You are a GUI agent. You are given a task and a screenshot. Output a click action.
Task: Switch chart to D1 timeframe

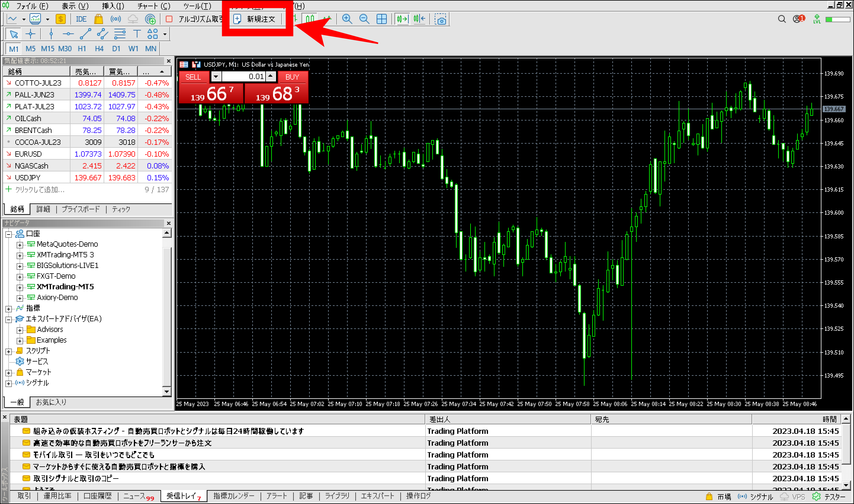pyautogui.click(x=116, y=49)
